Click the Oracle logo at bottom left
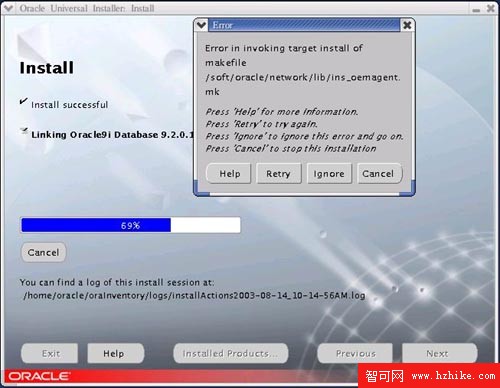This screenshot has width=500, height=388. [39, 376]
